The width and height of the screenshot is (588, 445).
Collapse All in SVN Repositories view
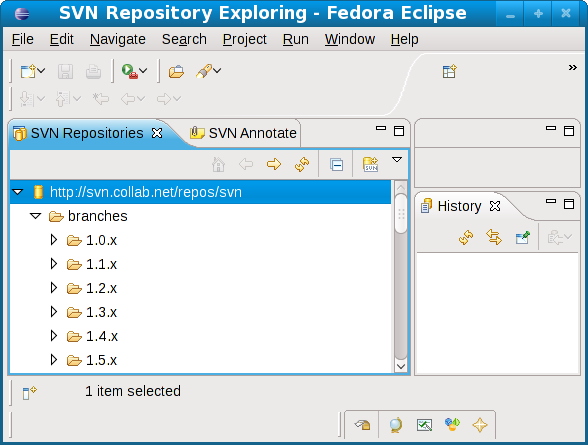[336, 165]
